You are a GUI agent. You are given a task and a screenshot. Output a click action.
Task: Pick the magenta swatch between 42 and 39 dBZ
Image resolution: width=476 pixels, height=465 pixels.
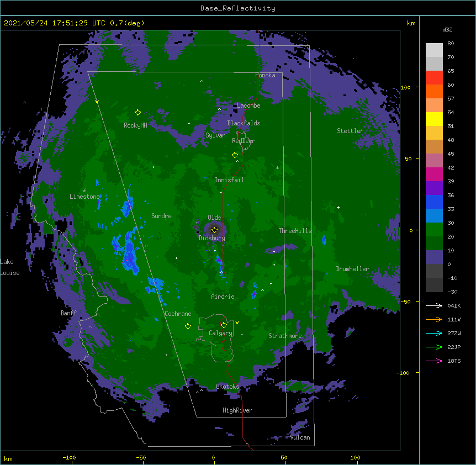pos(434,174)
